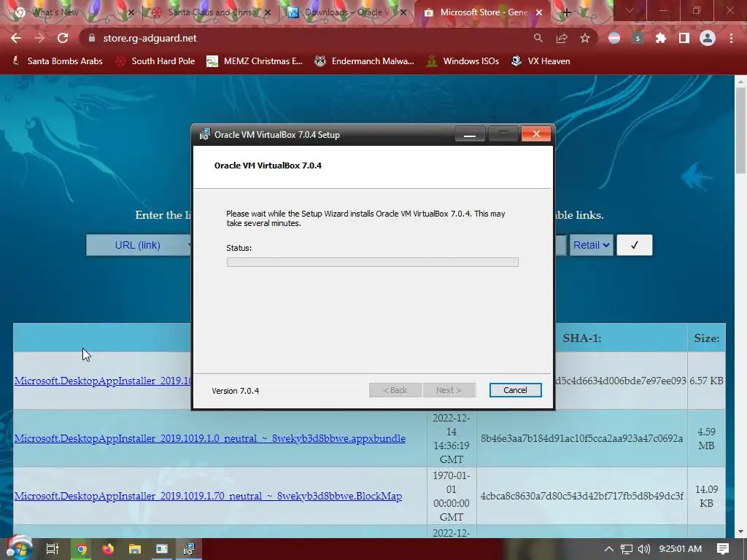This screenshot has width=747, height=560.
Task: Click the 6.57 KB size cell
Action: point(706,381)
